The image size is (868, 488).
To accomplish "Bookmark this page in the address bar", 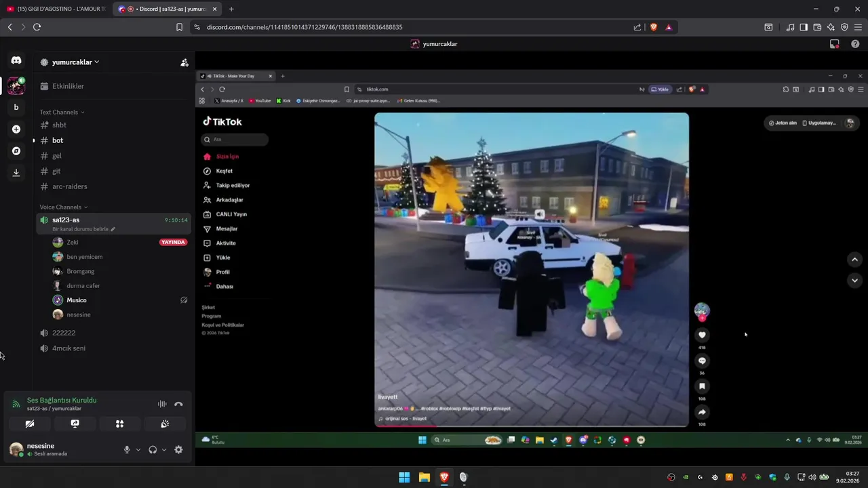I will coord(179,27).
